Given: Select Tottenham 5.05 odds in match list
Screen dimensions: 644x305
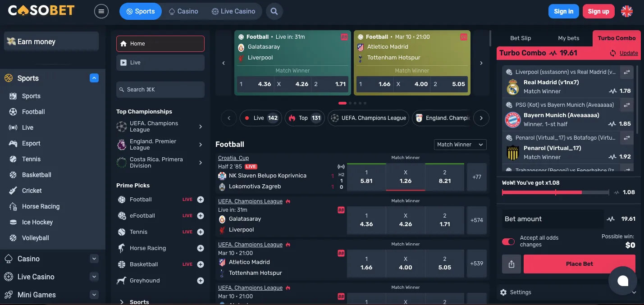Looking at the screenshot, I should point(445,264).
